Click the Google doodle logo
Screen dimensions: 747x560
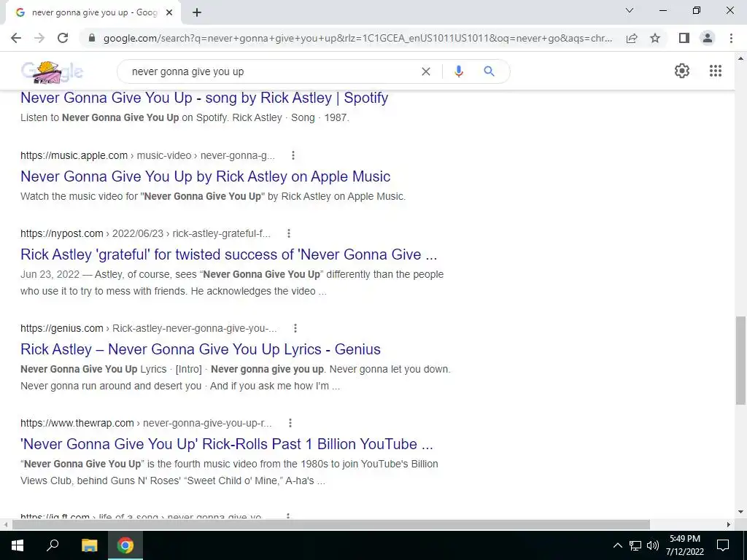tap(52, 72)
